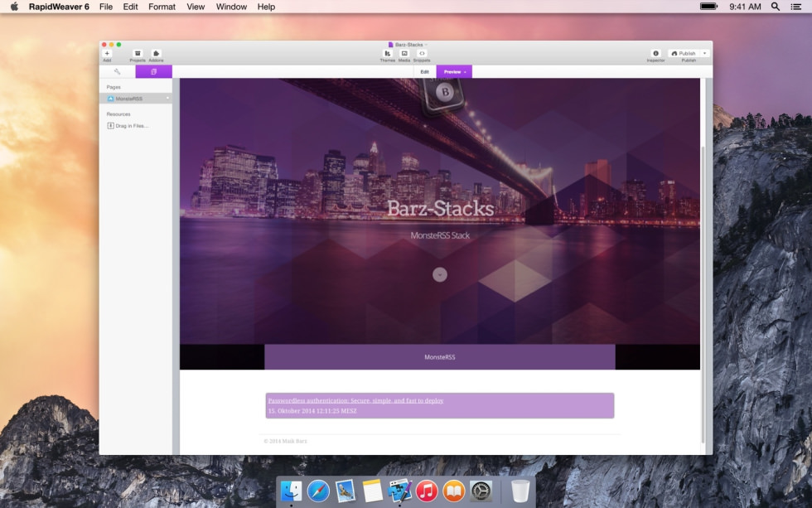
Task: Click the Add page toolbar icon
Action: pyautogui.click(x=107, y=54)
